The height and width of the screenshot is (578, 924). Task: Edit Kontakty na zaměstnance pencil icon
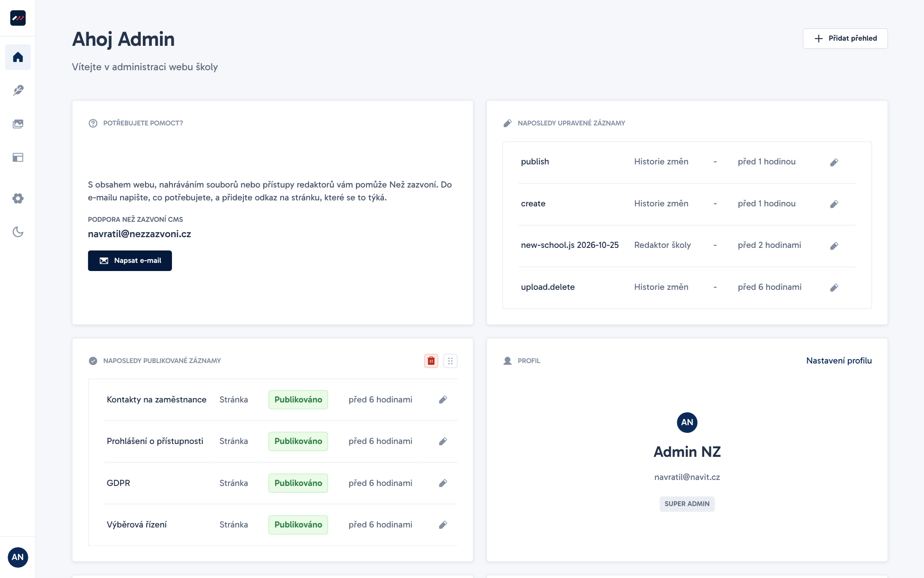coord(443,399)
